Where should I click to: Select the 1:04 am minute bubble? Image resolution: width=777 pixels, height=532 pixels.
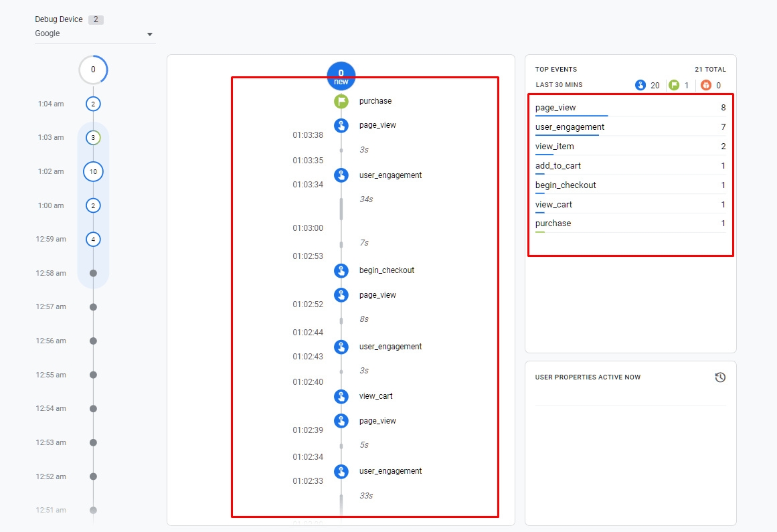click(x=93, y=104)
